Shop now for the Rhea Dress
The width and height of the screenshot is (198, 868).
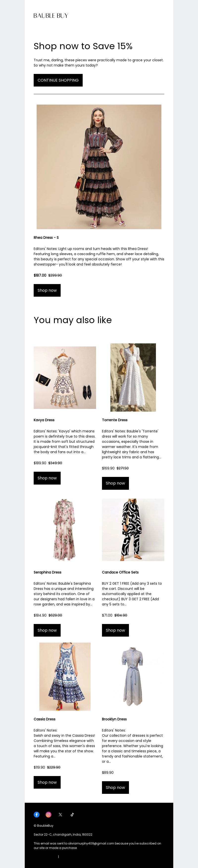coord(47,290)
